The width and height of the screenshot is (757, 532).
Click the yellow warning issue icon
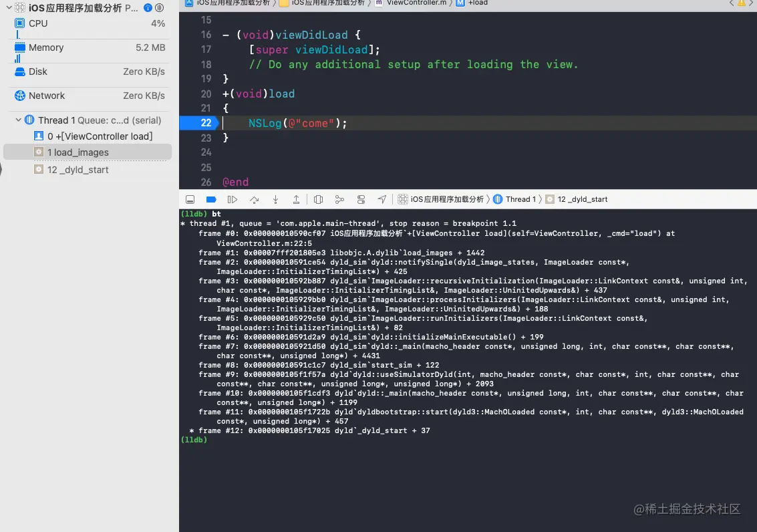click(x=741, y=3)
